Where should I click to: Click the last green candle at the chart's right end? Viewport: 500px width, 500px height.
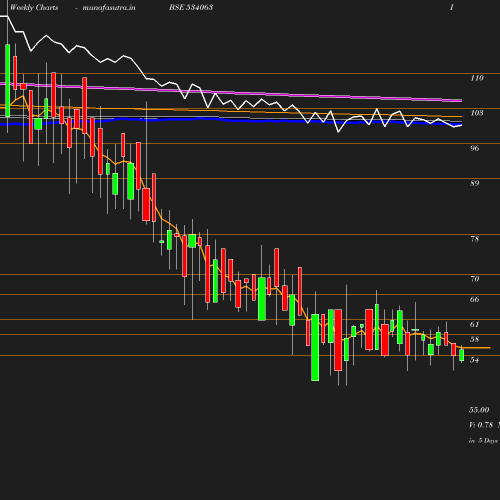[462, 355]
